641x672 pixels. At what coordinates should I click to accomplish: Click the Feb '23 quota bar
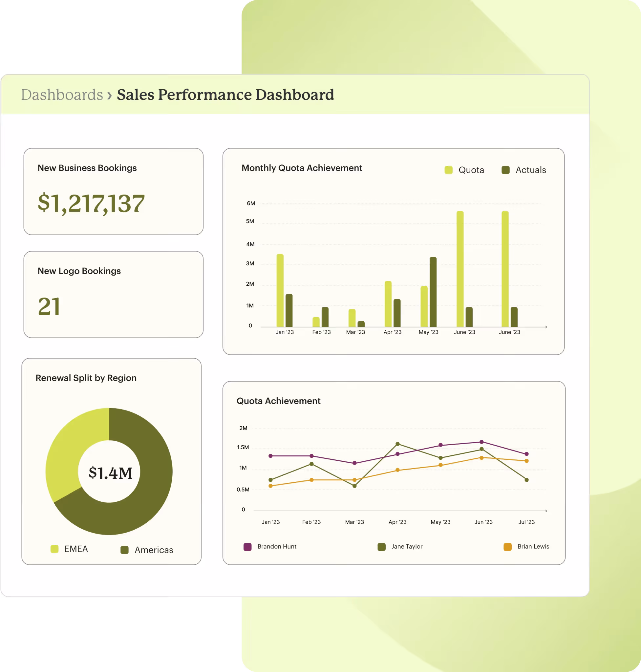316,322
